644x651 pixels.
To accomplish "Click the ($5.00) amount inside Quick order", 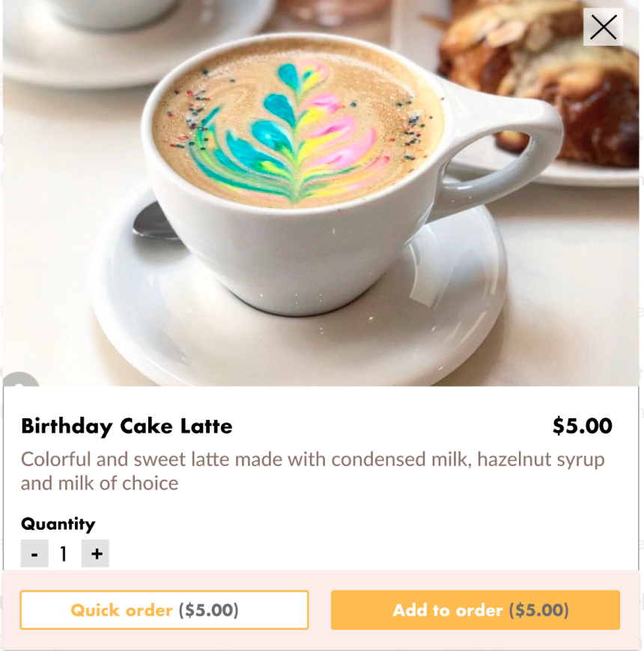I will 208,610.
